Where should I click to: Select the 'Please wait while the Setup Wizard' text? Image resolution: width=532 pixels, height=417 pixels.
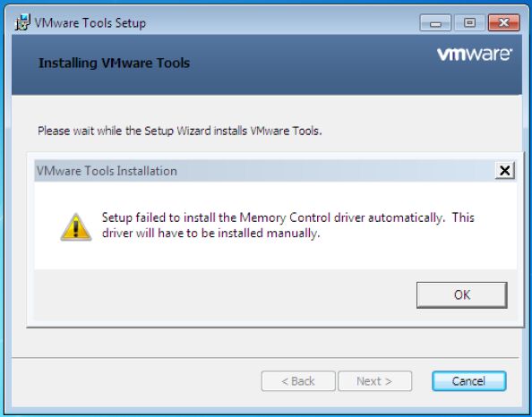[x=180, y=131]
